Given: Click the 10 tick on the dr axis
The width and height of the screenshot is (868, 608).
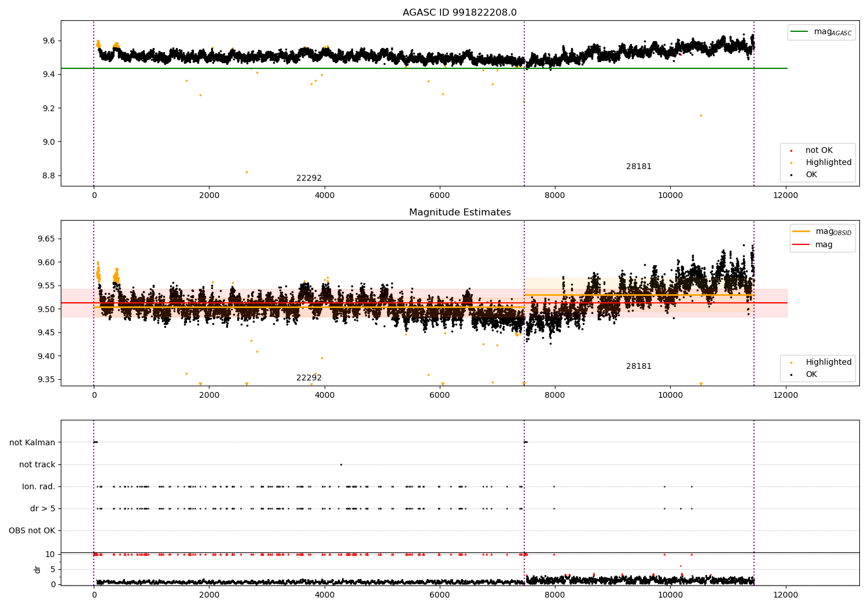Looking at the screenshot, I should click(x=51, y=555).
